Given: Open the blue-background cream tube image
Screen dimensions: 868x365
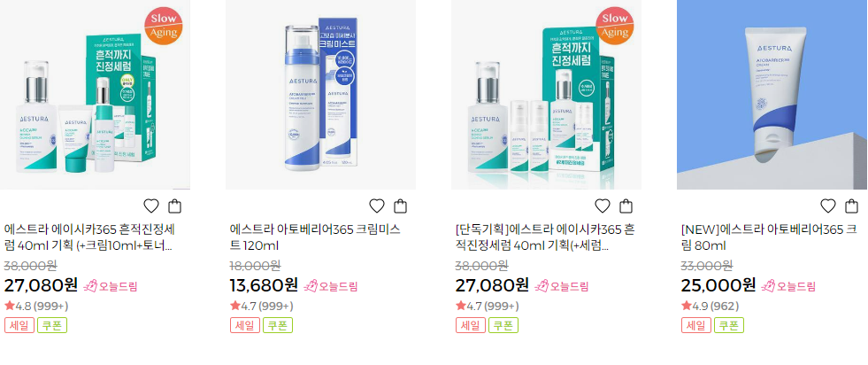Looking at the screenshot, I should pyautogui.click(x=772, y=95).
